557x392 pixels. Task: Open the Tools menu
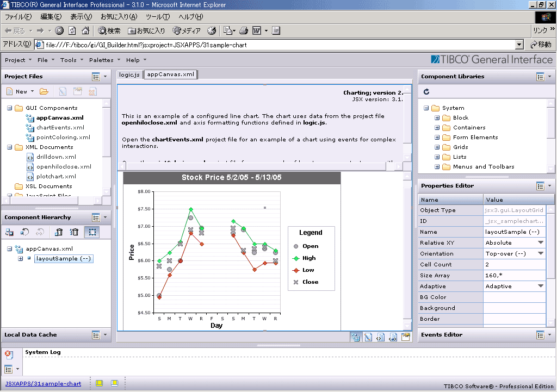coord(71,60)
